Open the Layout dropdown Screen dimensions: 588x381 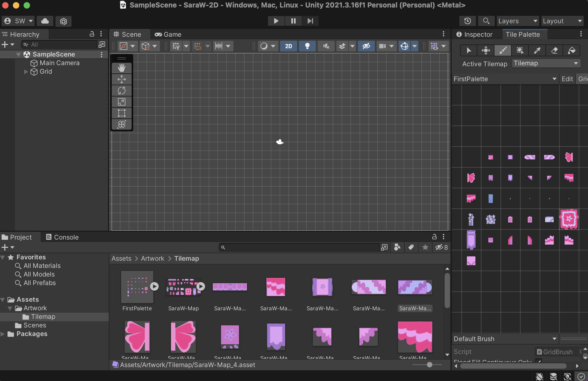(562, 21)
